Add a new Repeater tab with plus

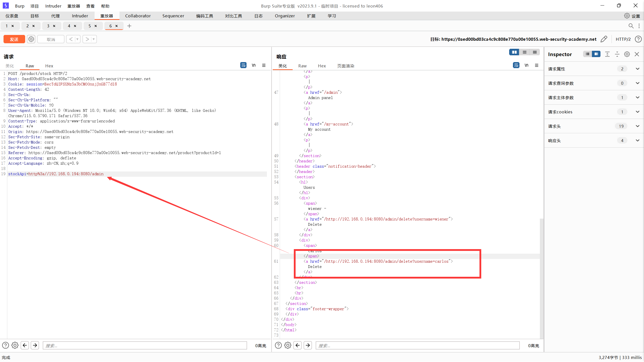(x=129, y=26)
